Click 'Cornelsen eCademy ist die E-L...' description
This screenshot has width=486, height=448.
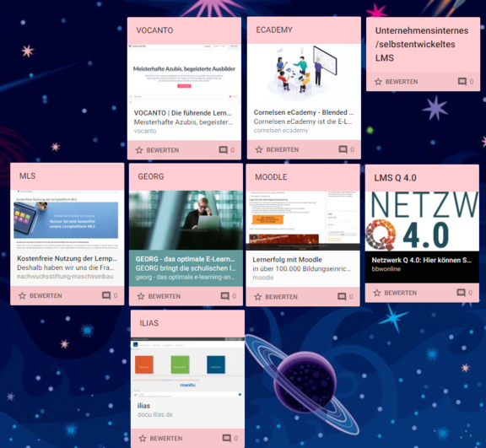coord(303,121)
